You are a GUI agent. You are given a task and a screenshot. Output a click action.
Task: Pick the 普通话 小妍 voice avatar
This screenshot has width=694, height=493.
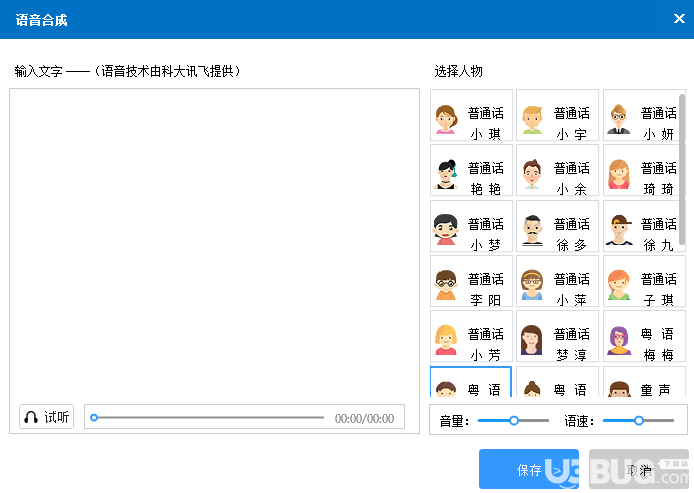coord(642,116)
